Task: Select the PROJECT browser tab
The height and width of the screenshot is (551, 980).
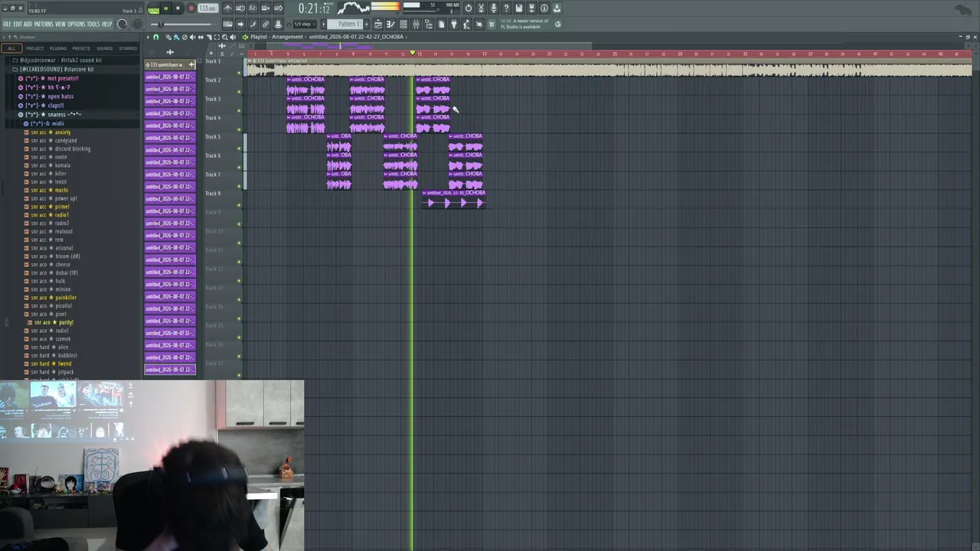Action: (35, 48)
